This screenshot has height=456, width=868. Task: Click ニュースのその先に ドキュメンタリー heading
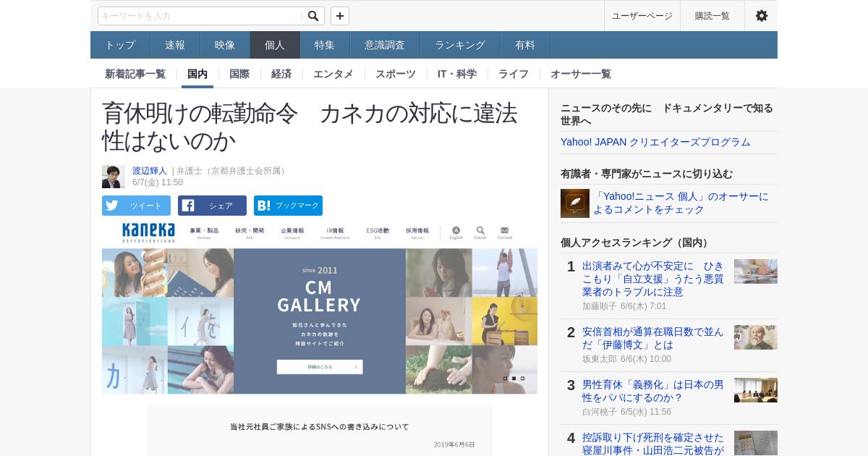tap(667, 114)
